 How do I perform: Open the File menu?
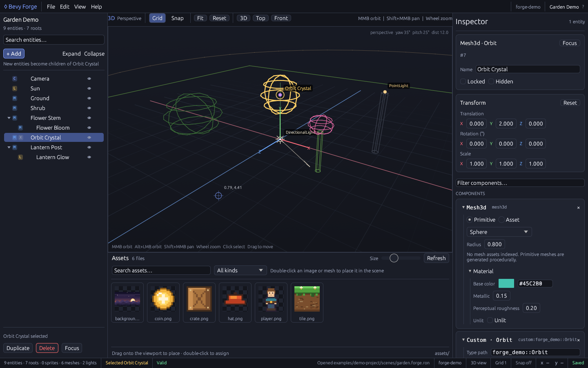coord(51,7)
